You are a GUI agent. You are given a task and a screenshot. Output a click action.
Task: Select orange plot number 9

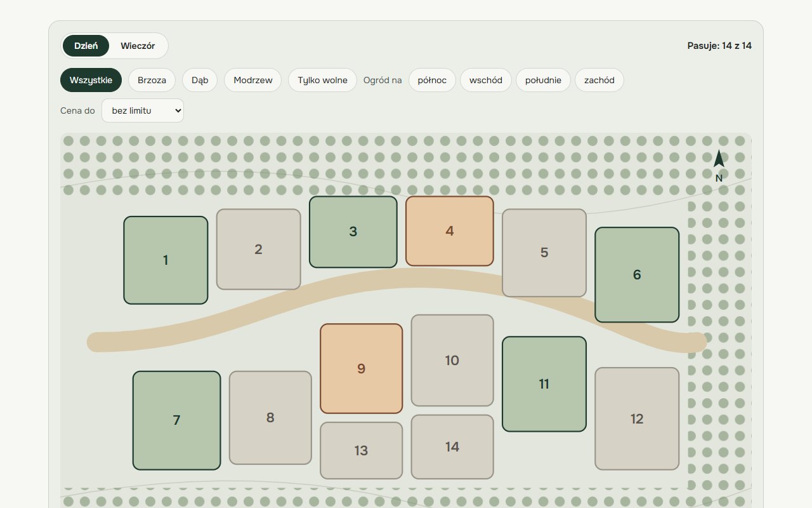click(x=362, y=368)
